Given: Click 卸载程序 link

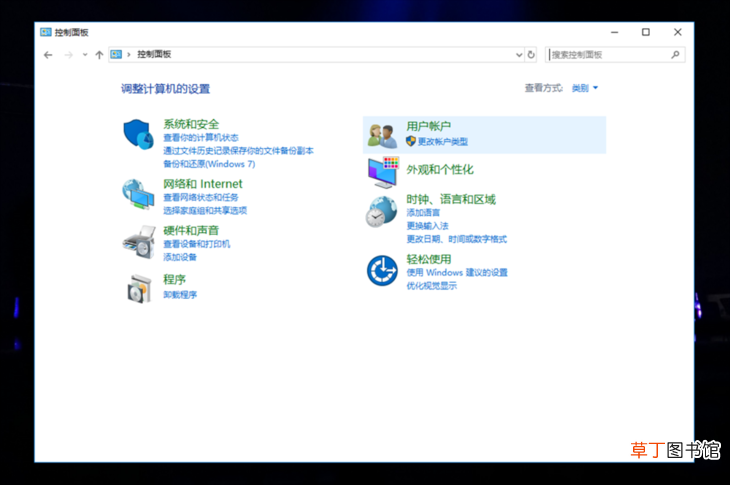Looking at the screenshot, I should (x=180, y=295).
